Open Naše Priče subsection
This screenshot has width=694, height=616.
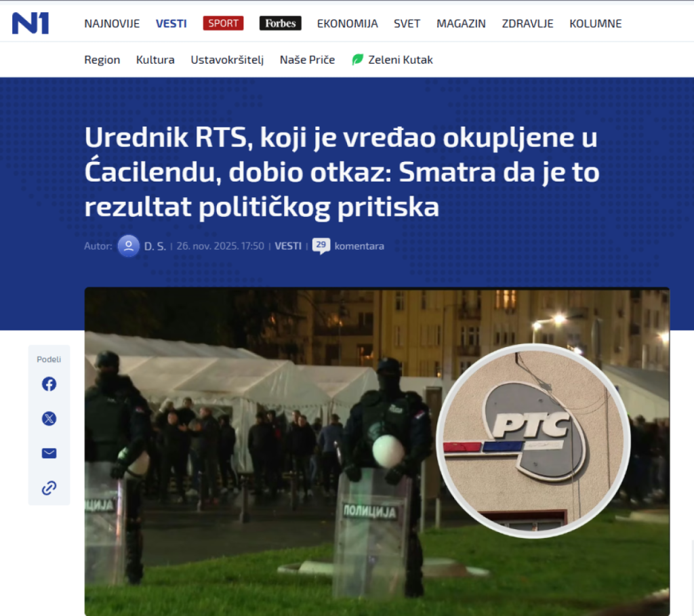click(x=307, y=60)
